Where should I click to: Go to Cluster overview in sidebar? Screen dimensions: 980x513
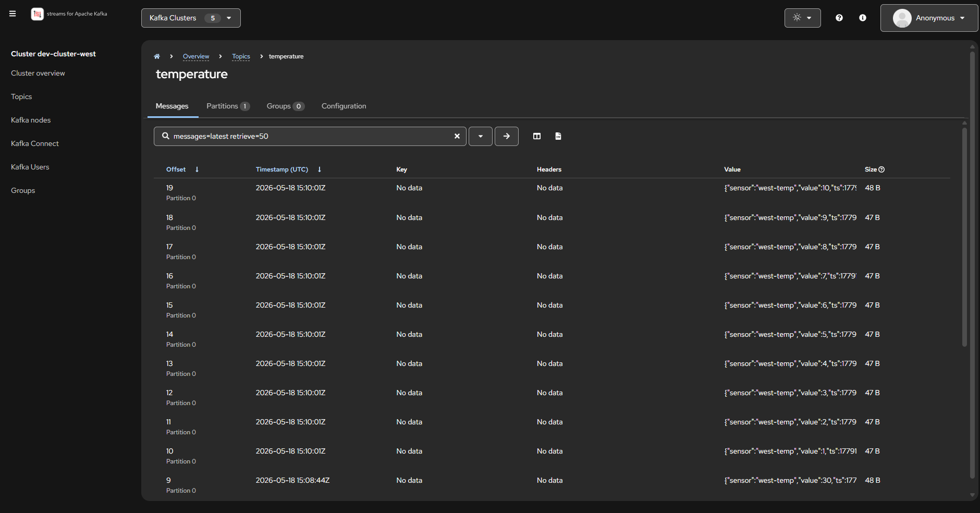point(38,73)
